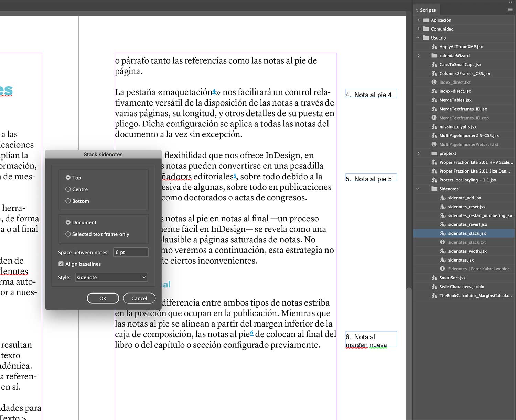
Task: Select the Style Characters.jsxbin script
Action: pyautogui.click(x=461, y=286)
